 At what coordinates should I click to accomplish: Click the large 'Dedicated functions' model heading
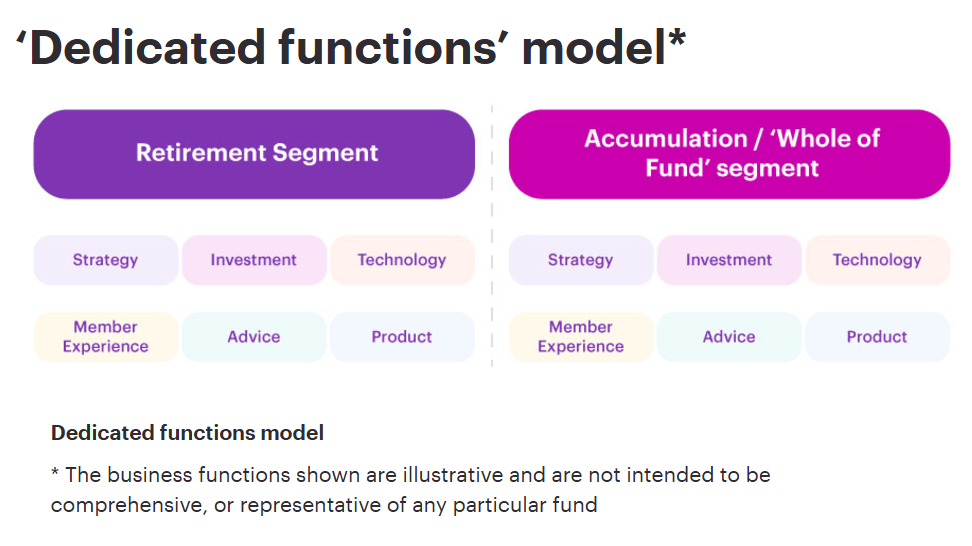pyautogui.click(x=340, y=48)
